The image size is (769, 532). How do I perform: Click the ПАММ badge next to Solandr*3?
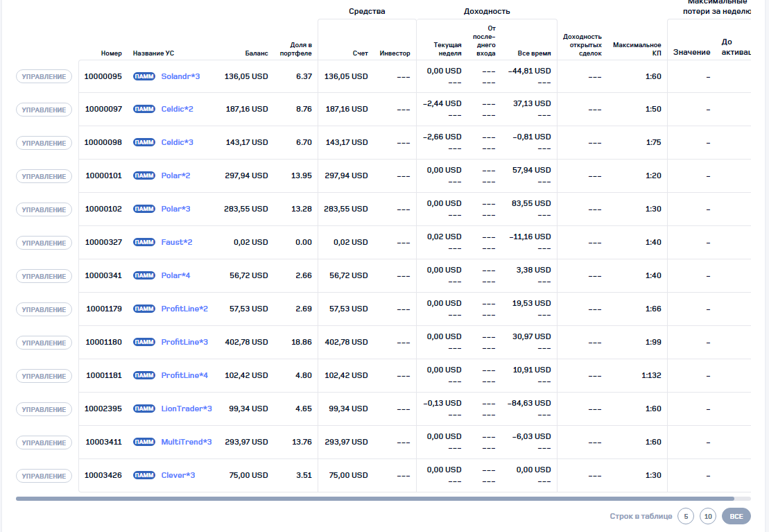tap(144, 76)
